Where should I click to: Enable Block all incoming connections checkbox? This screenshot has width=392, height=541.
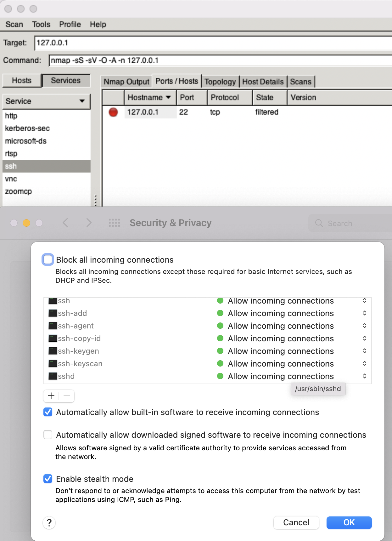tap(48, 260)
